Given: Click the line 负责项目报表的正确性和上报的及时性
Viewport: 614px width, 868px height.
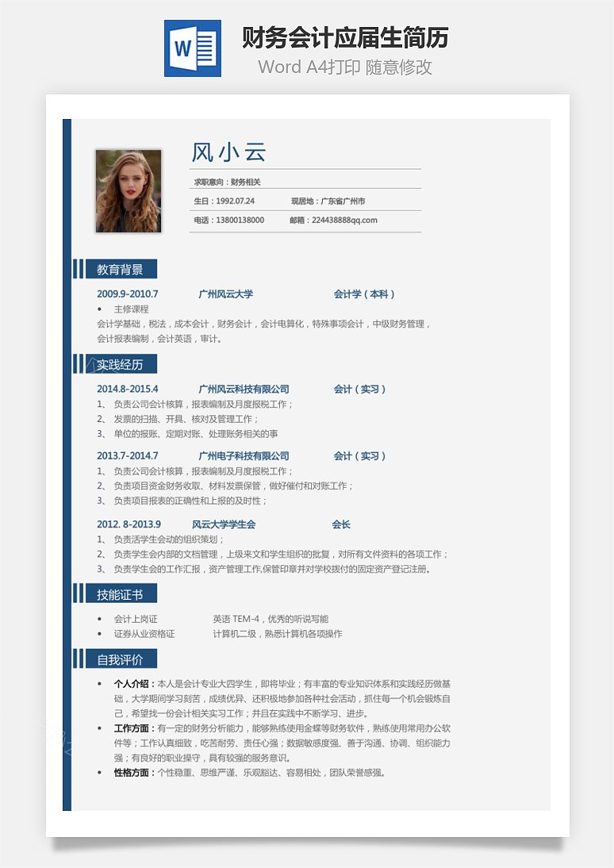Looking at the screenshot, I should pos(190,501).
